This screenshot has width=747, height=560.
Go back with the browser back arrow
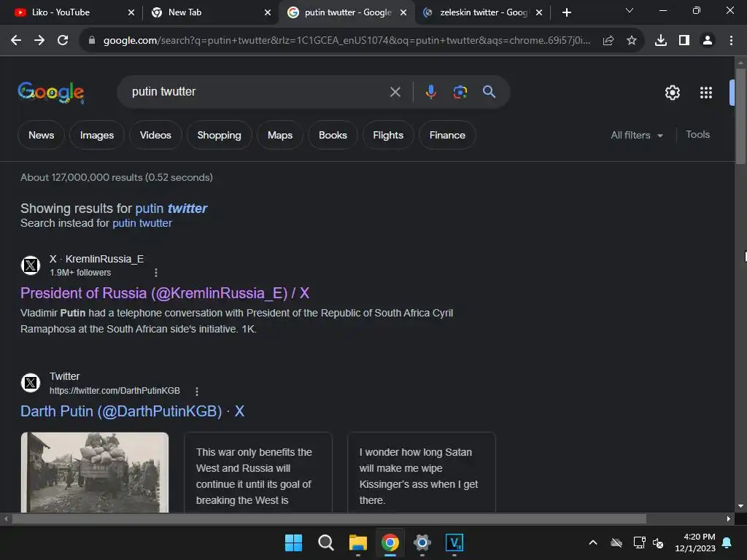tap(16, 41)
